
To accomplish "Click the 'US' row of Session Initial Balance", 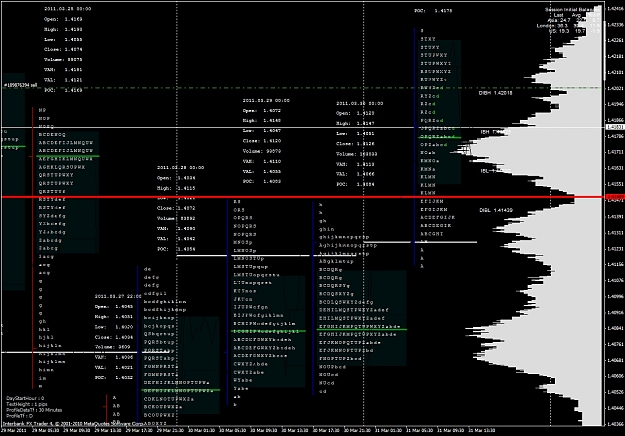I will click(574, 31).
